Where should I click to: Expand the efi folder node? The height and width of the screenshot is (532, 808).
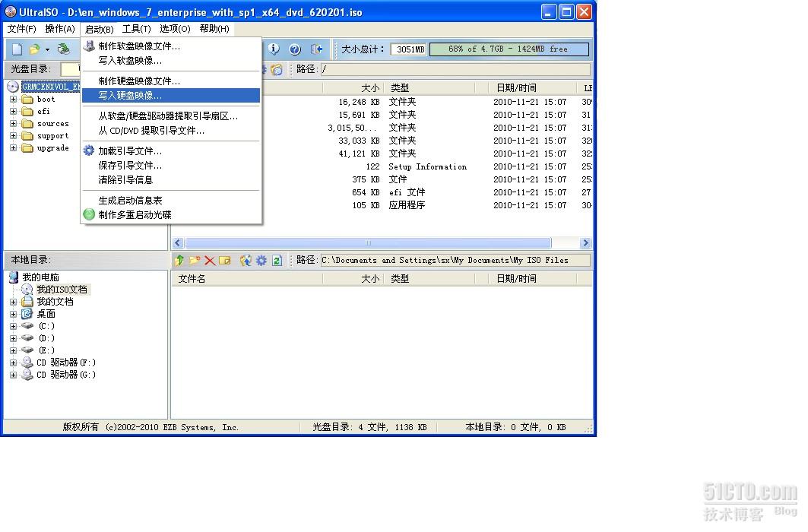(x=14, y=111)
